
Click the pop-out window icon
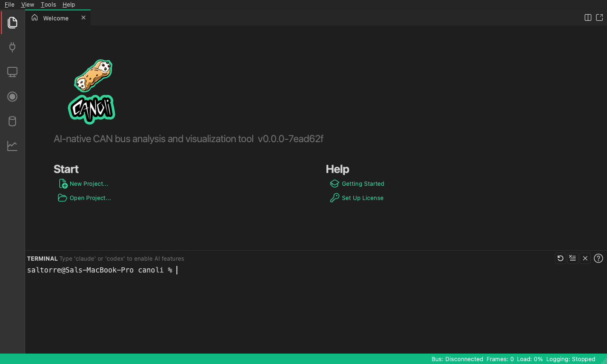(x=599, y=18)
